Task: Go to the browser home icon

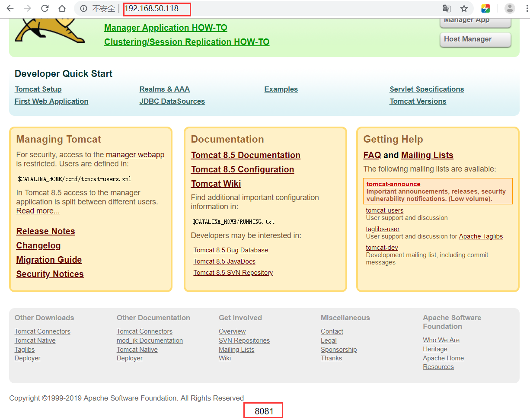Action: click(x=62, y=8)
